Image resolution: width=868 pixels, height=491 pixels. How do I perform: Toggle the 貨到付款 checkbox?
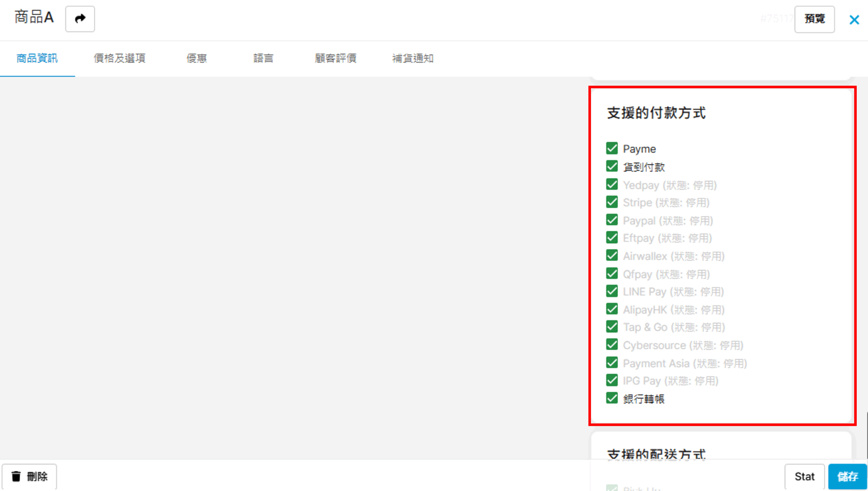coord(612,166)
